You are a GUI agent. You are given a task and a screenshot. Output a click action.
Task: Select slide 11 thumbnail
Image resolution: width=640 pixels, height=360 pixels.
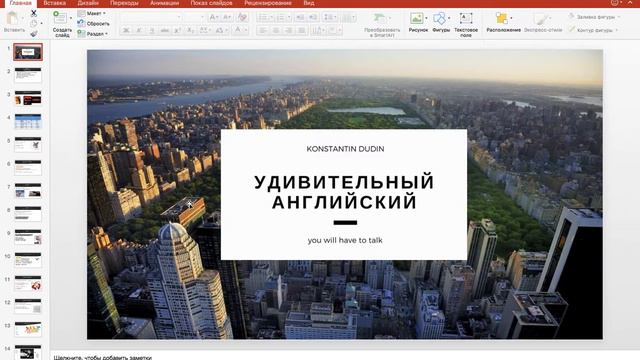(28, 283)
